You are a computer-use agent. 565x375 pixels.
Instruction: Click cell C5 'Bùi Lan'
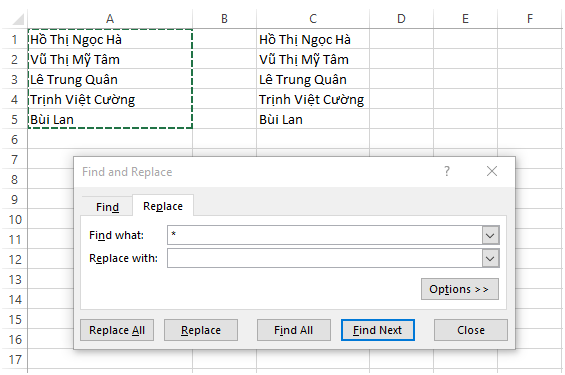click(x=313, y=119)
